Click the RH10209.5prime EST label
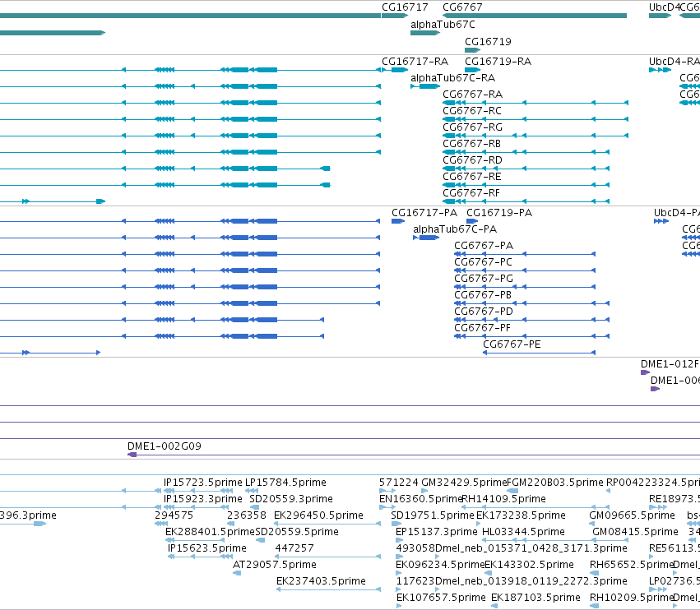700x610 pixels. click(x=631, y=598)
